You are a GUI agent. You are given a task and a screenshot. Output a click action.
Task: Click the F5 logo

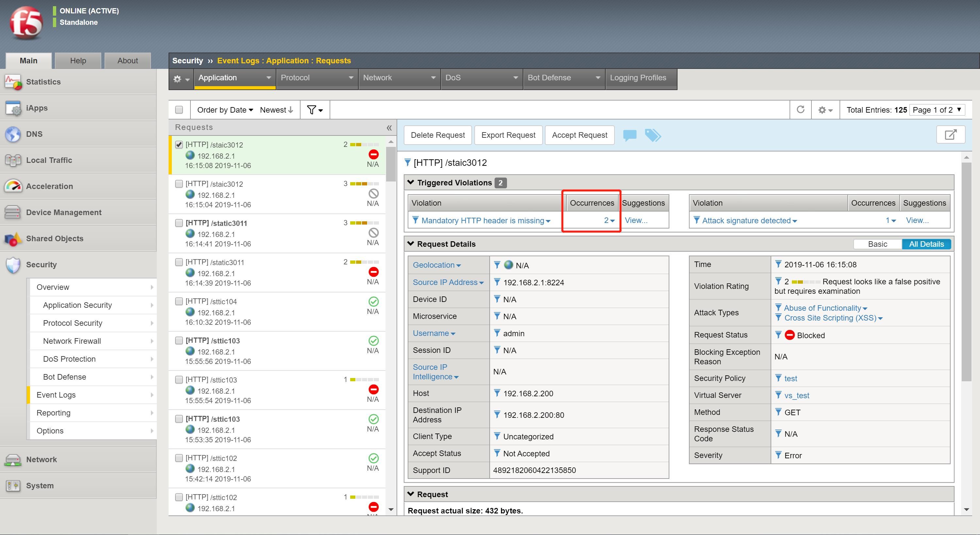[x=26, y=23]
